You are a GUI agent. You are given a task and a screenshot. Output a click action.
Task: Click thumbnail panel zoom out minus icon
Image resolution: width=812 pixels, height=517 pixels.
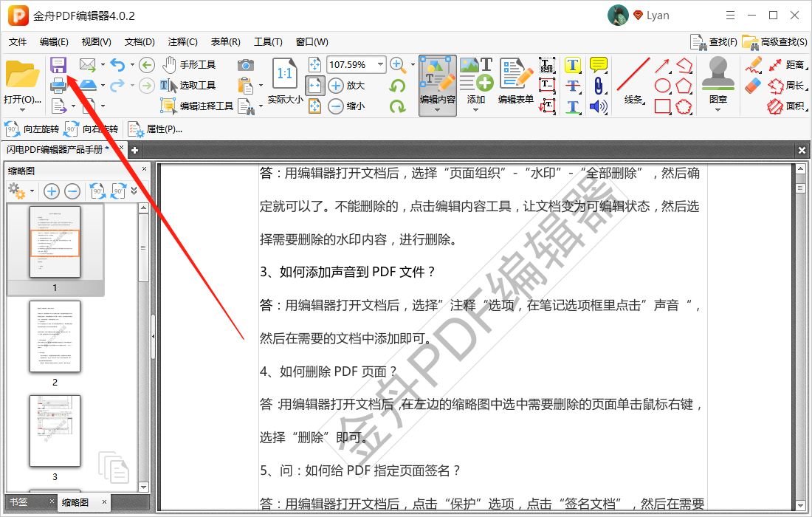coord(72,191)
